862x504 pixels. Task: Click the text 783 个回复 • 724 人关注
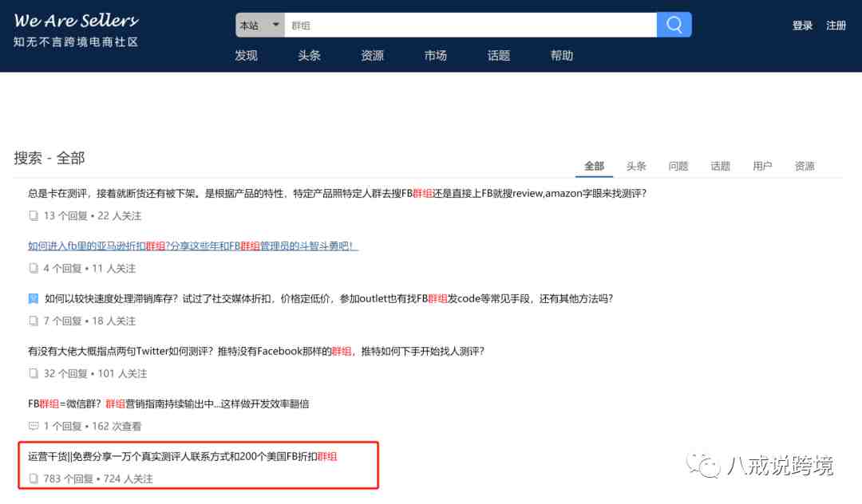(x=98, y=478)
